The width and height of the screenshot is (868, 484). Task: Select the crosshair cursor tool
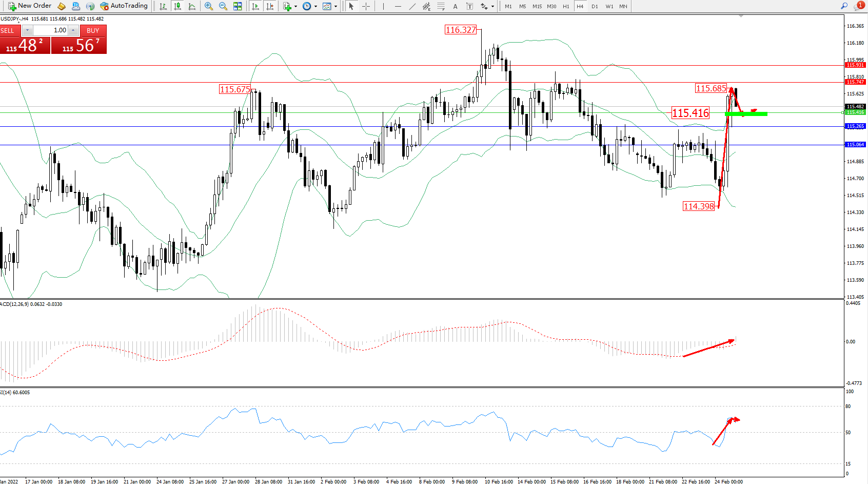(x=366, y=6)
